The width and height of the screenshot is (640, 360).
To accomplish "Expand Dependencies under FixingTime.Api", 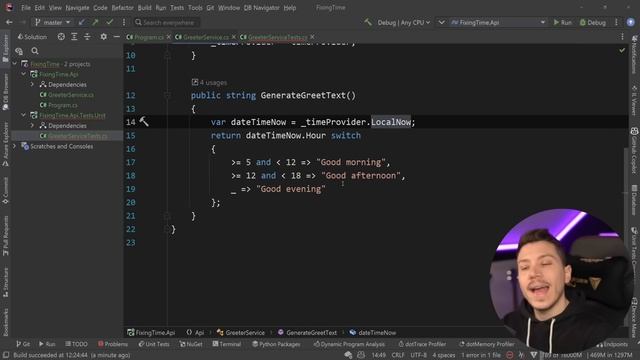I will coord(32,84).
